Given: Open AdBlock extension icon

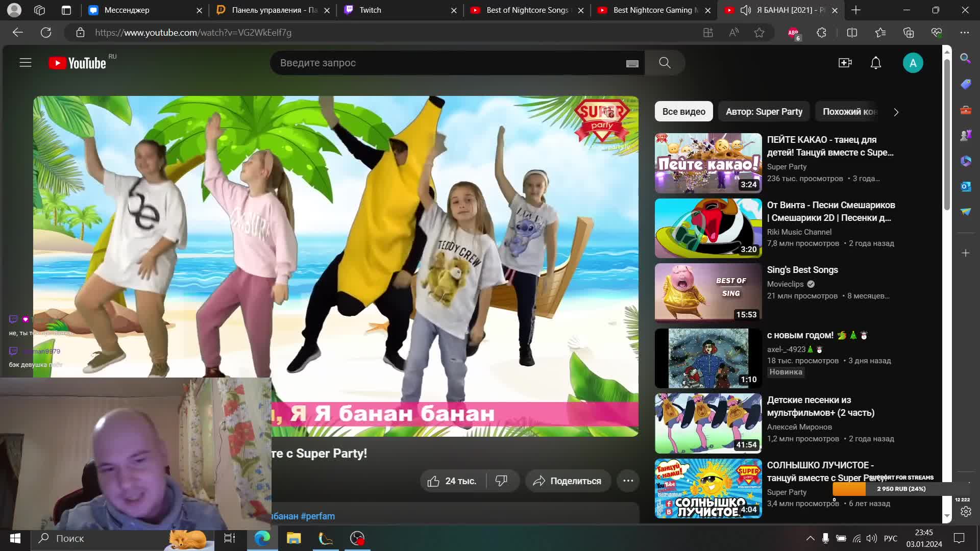Looking at the screenshot, I should [794, 33].
